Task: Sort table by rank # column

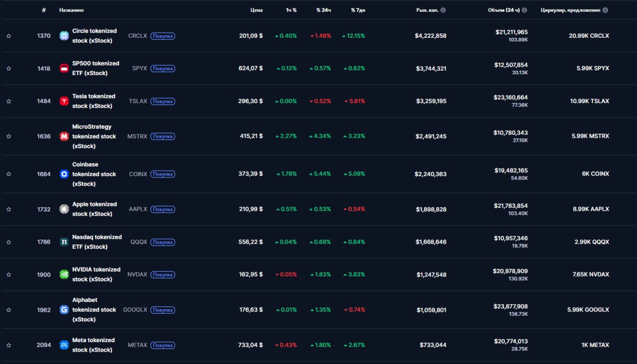Action: pyautogui.click(x=44, y=10)
